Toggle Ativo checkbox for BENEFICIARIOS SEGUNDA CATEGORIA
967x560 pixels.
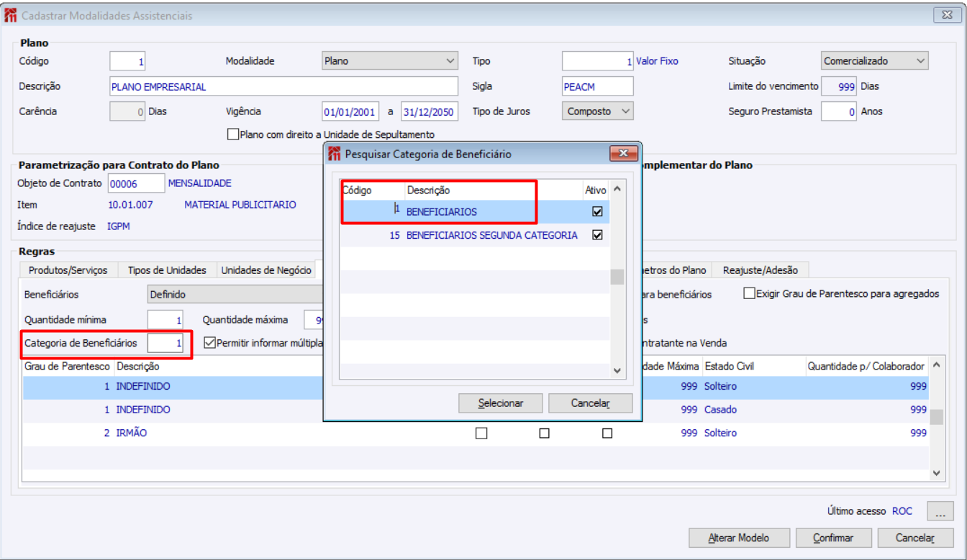tap(597, 235)
